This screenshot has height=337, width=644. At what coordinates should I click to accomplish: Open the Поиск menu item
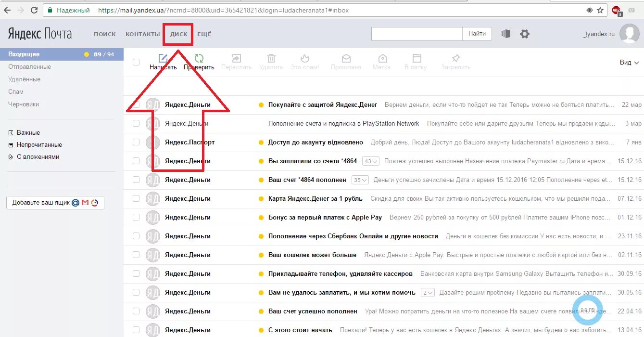[105, 34]
